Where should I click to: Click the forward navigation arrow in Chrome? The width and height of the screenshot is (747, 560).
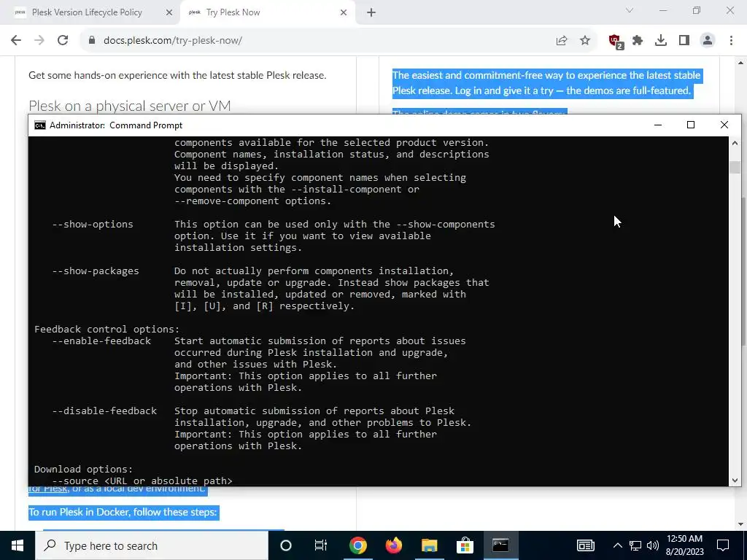(39, 41)
